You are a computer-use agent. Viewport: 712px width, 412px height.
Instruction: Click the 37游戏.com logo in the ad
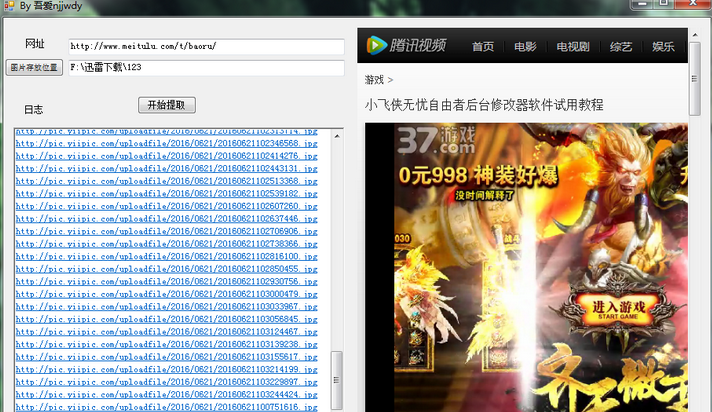436,140
